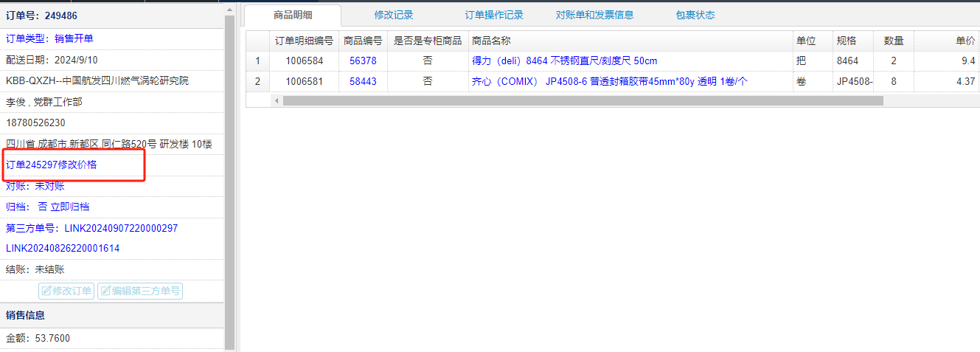Open third-party number LINK20240826220001614

tap(63, 249)
